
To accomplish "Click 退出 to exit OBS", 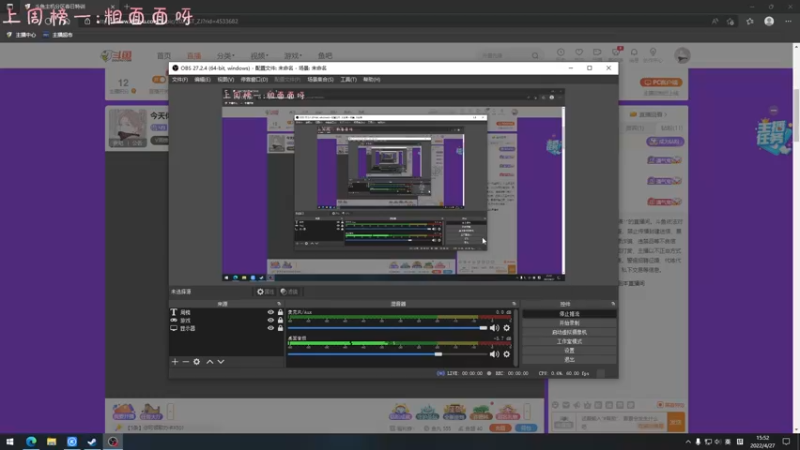I will coord(569,360).
